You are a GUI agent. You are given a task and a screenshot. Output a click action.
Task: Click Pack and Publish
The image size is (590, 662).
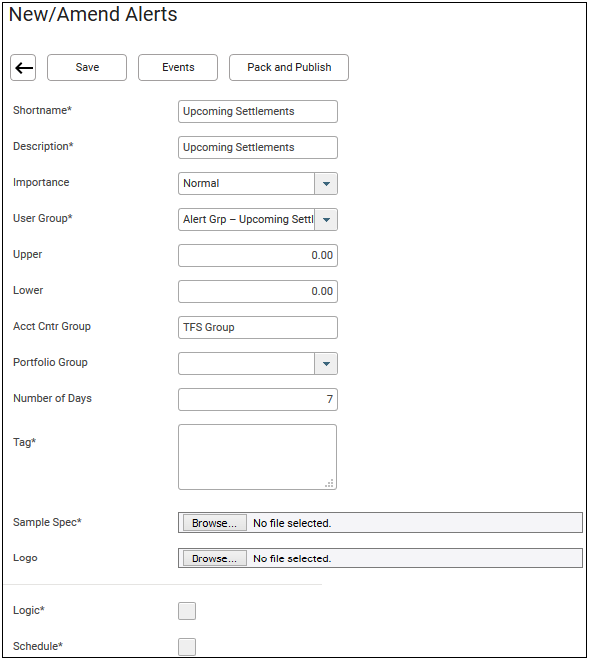coord(289,68)
